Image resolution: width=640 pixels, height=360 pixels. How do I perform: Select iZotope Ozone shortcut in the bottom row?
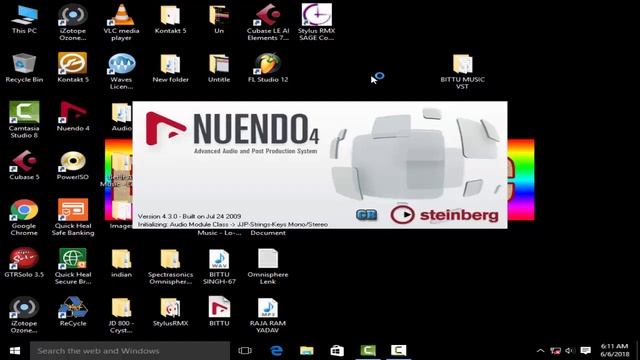click(x=24, y=315)
